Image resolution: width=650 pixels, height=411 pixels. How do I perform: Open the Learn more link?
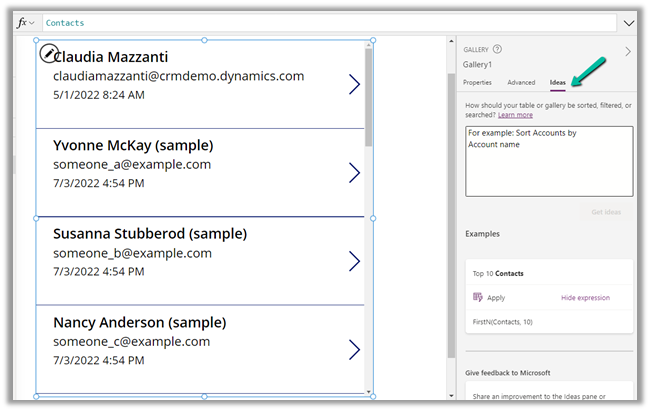point(516,115)
